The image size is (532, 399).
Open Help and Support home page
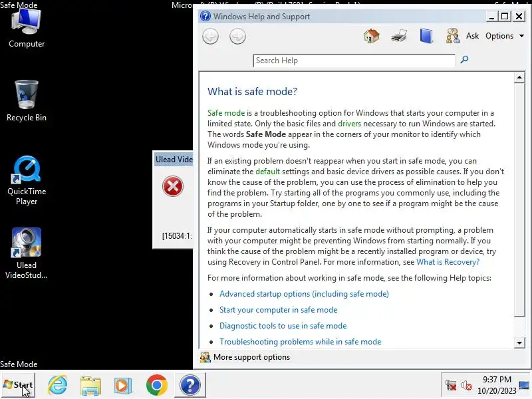[372, 36]
